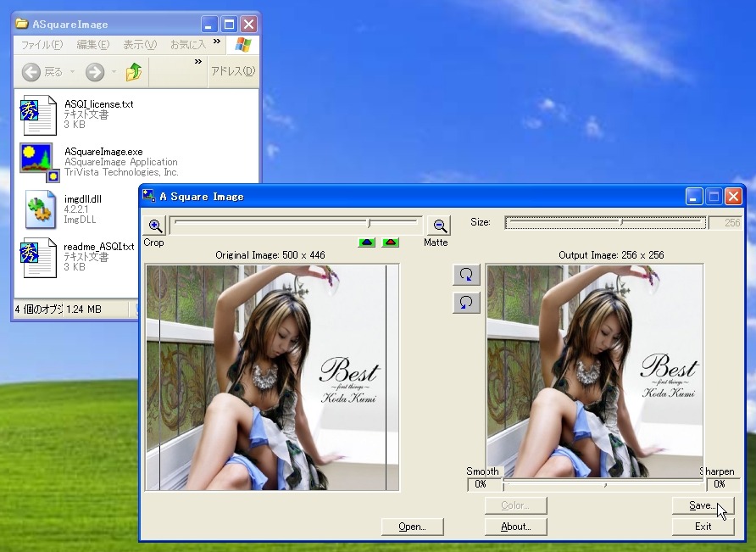Select the readme_ASQI.txt filename text
Image resolution: width=756 pixels, height=552 pixels.
click(99, 247)
